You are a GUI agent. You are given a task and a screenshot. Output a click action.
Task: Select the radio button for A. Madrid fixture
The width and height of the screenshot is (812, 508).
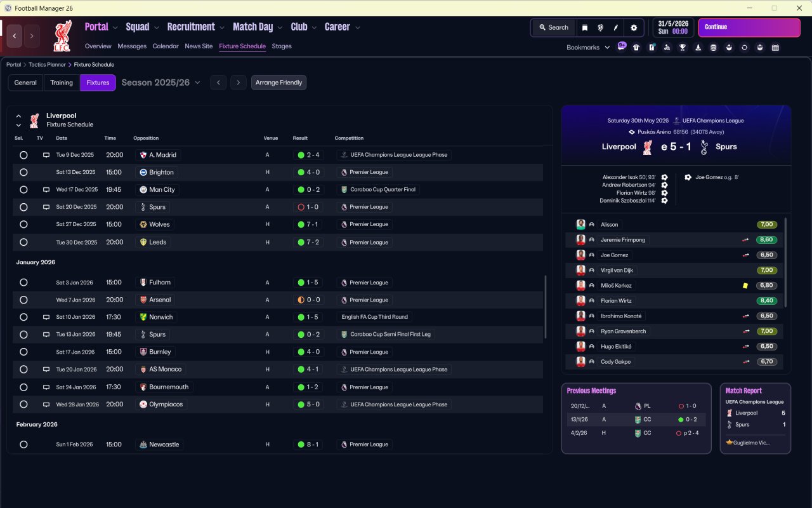coord(23,155)
